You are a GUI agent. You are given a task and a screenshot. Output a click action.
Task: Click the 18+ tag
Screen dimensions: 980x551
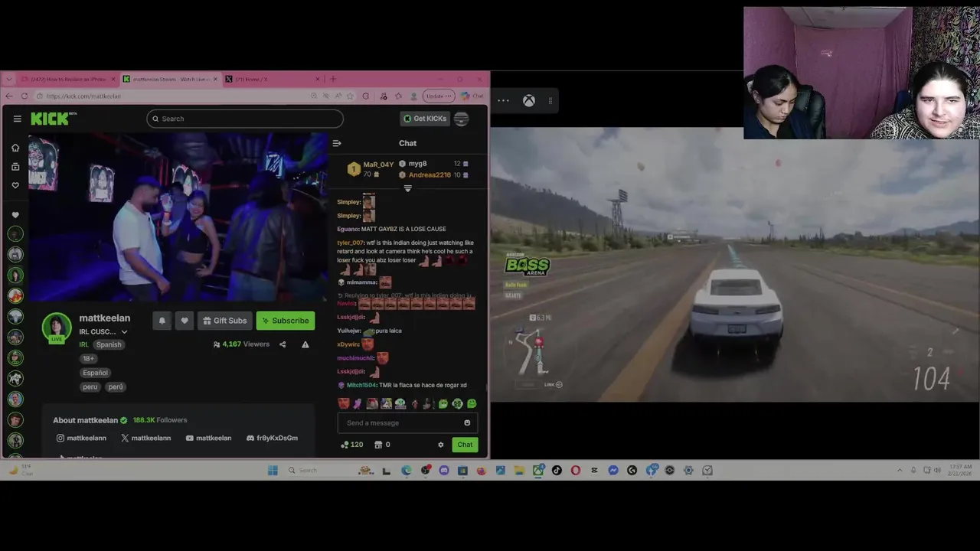[x=89, y=358]
